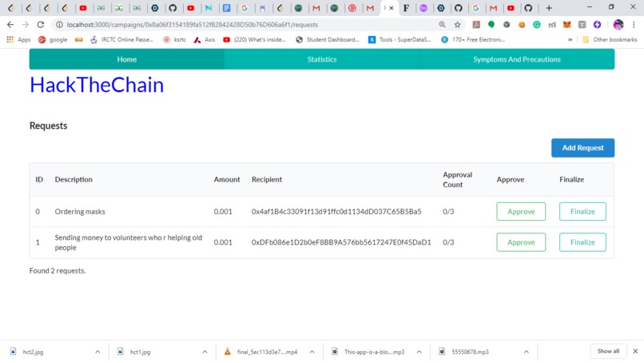The width and height of the screenshot is (644, 363).
Task: Approve the Ordering masks request
Action: point(521,211)
